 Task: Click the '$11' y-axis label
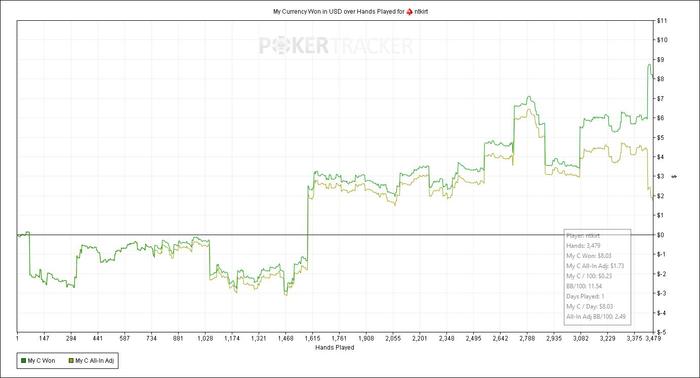[x=662, y=21]
